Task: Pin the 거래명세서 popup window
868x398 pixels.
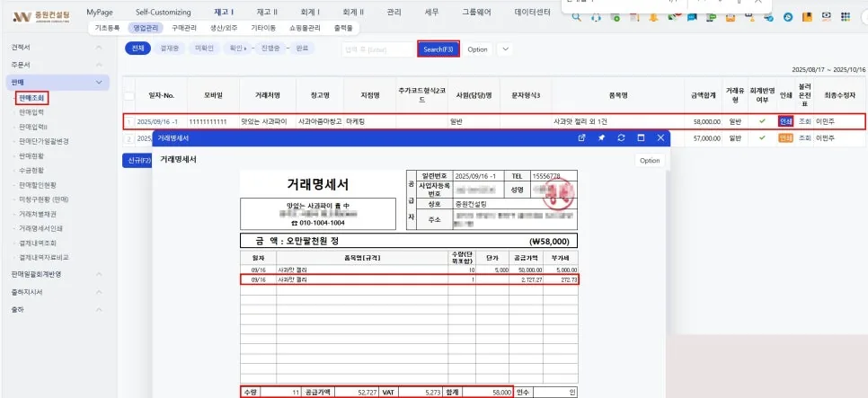Action: 601,137
